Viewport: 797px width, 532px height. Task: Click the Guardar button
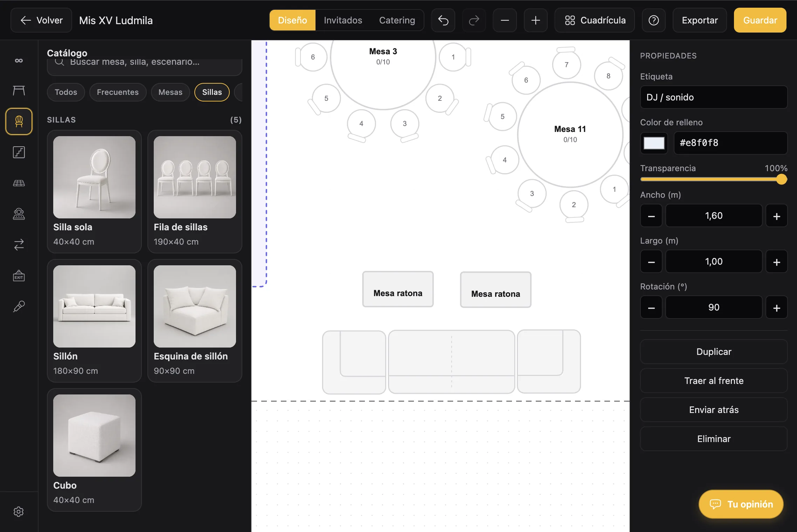click(x=760, y=20)
